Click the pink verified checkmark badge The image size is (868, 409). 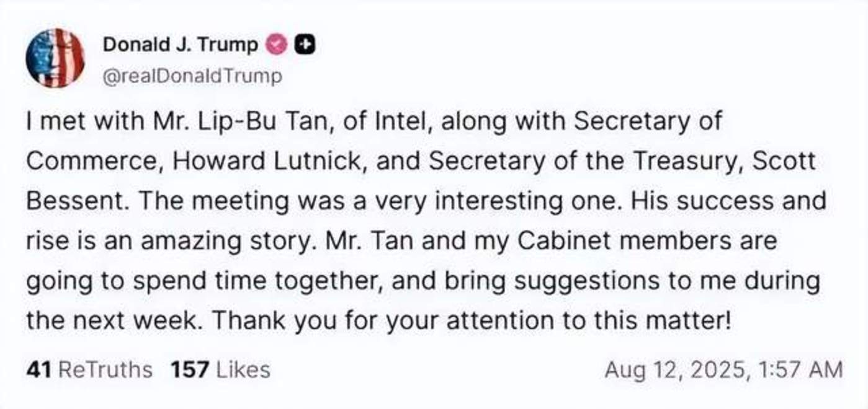pyautogui.click(x=276, y=45)
